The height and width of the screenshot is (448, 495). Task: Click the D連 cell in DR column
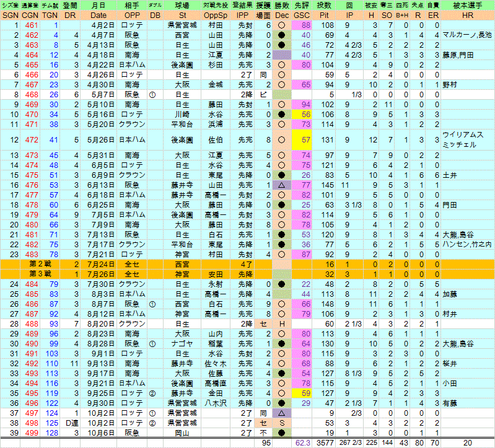(72, 423)
